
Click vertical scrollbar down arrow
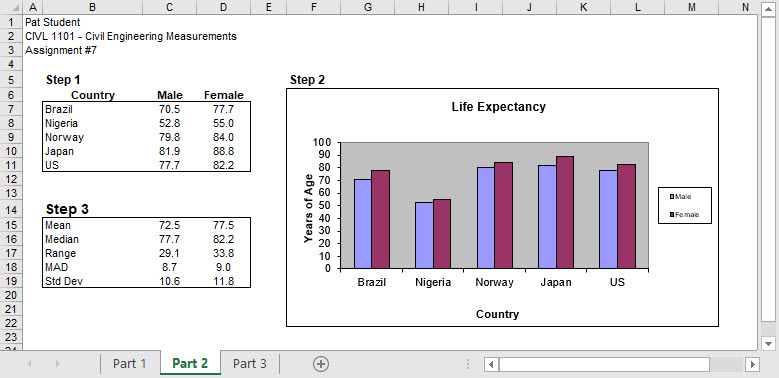pos(768,343)
